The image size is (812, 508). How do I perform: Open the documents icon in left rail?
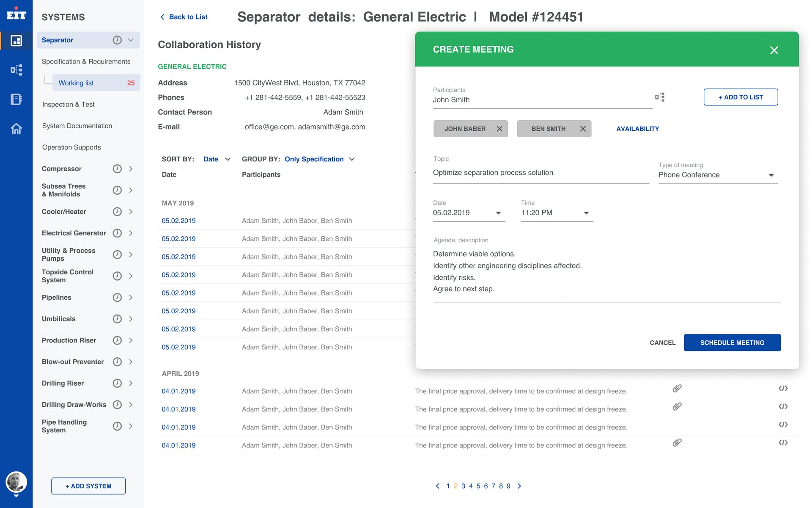click(x=16, y=99)
